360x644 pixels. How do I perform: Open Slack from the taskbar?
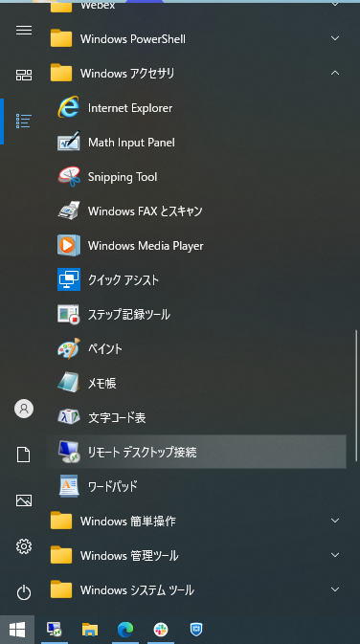tap(161, 630)
